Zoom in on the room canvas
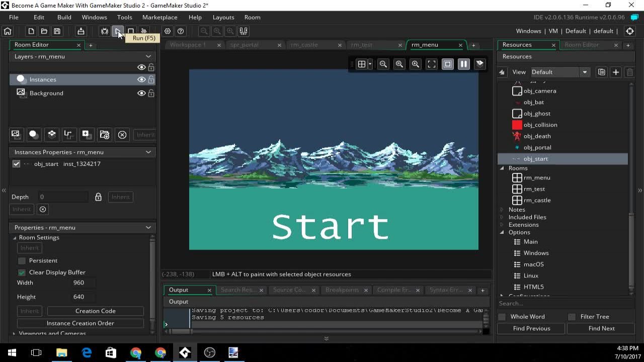This screenshot has height=362, width=644. point(415,64)
